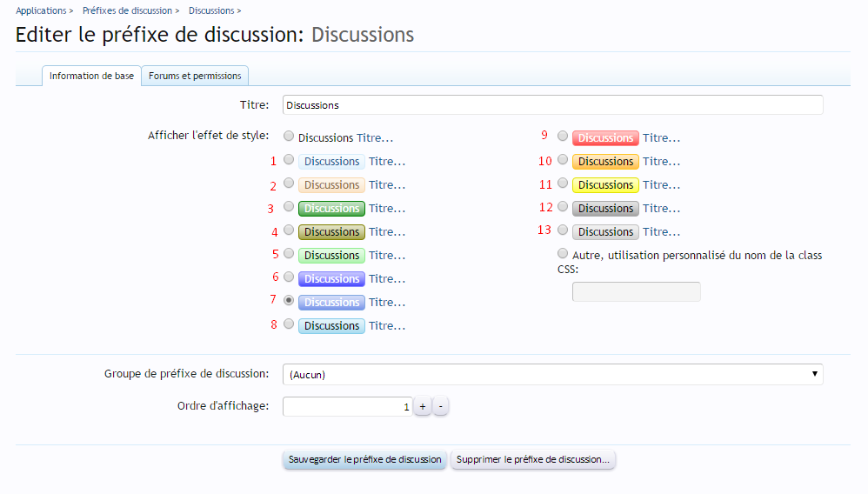Pick the orange prefix style number 10

pos(563,160)
